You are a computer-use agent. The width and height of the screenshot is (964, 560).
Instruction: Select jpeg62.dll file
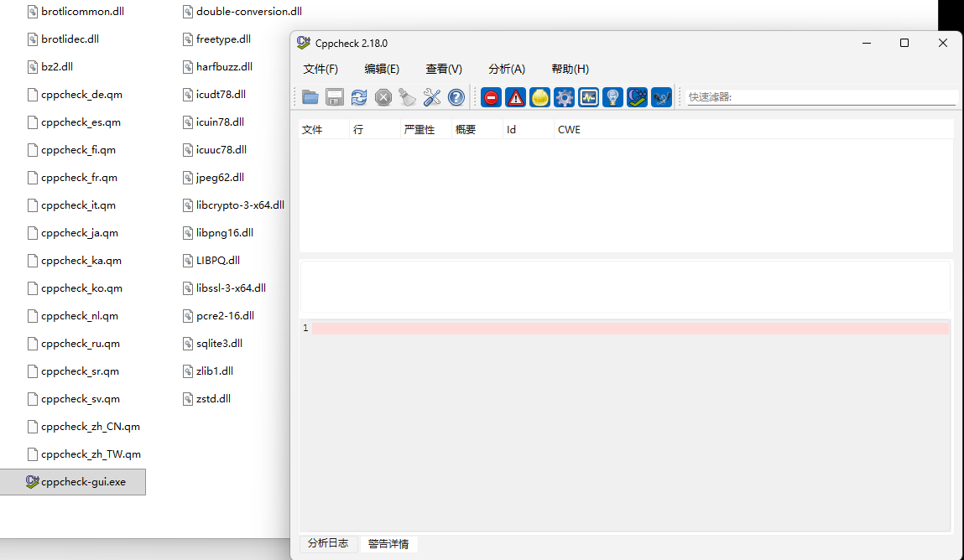213,178
